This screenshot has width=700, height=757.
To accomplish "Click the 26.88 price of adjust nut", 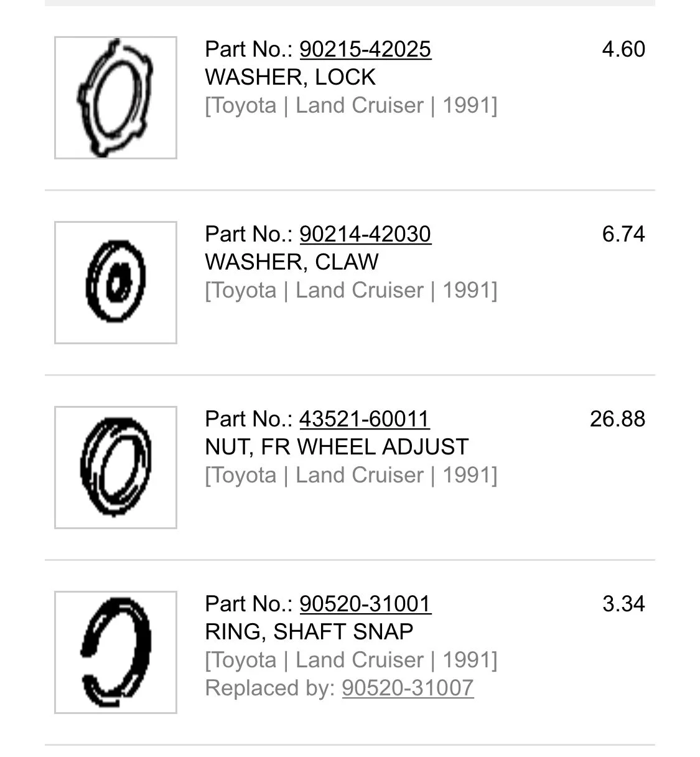I will pos(617,419).
